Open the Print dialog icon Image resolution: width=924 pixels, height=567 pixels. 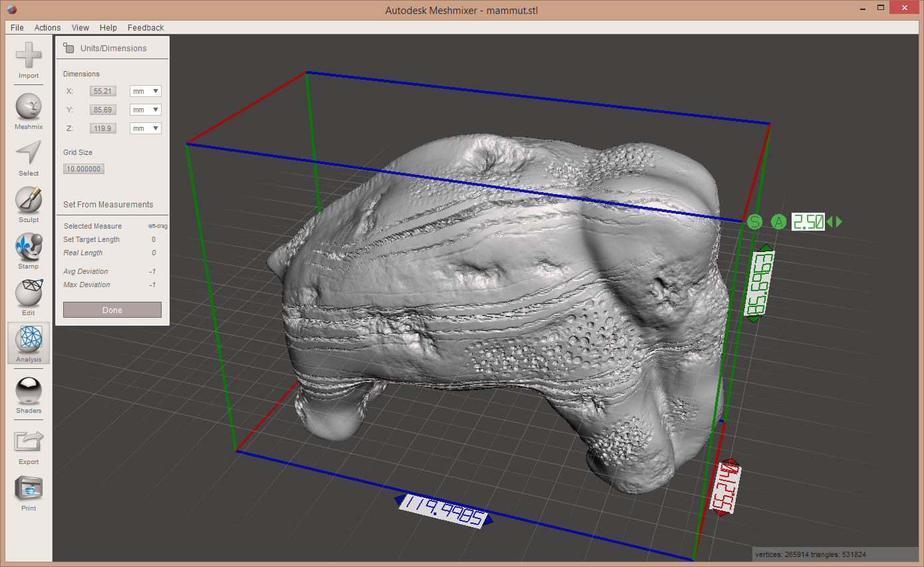pos(29,489)
